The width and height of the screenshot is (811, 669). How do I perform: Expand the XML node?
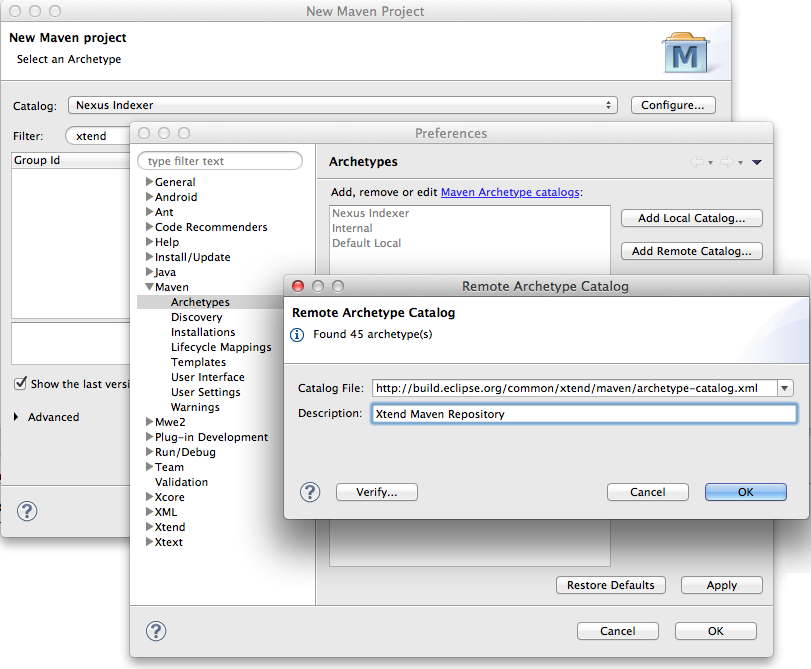pyautogui.click(x=149, y=512)
